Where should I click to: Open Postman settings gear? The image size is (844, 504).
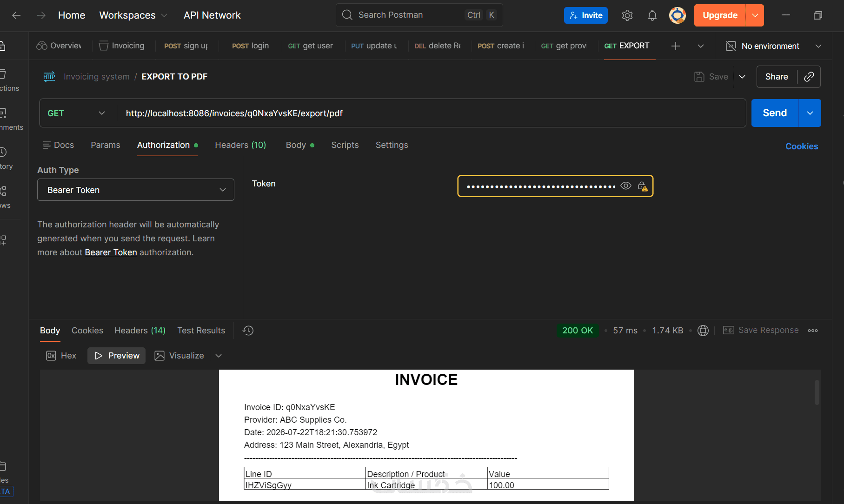627,15
